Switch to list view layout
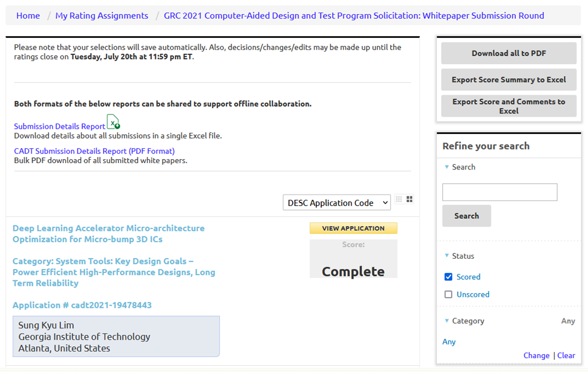The height and width of the screenshot is (372, 588). pyautogui.click(x=399, y=199)
